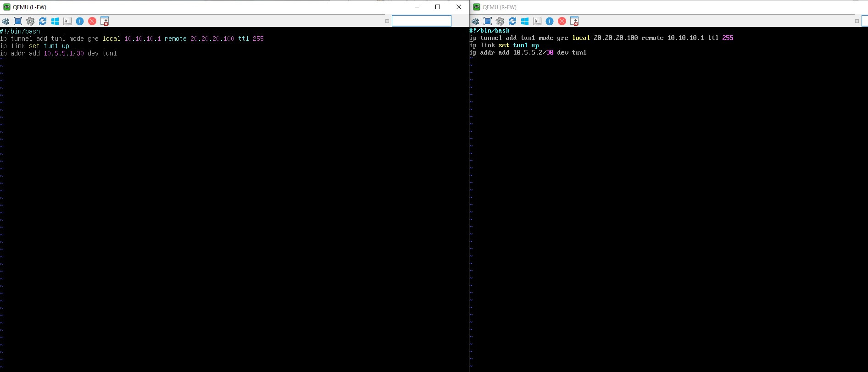868x372 pixels.
Task: Click '20.20.20.100' local address in R-FW
Action: [x=616, y=38]
